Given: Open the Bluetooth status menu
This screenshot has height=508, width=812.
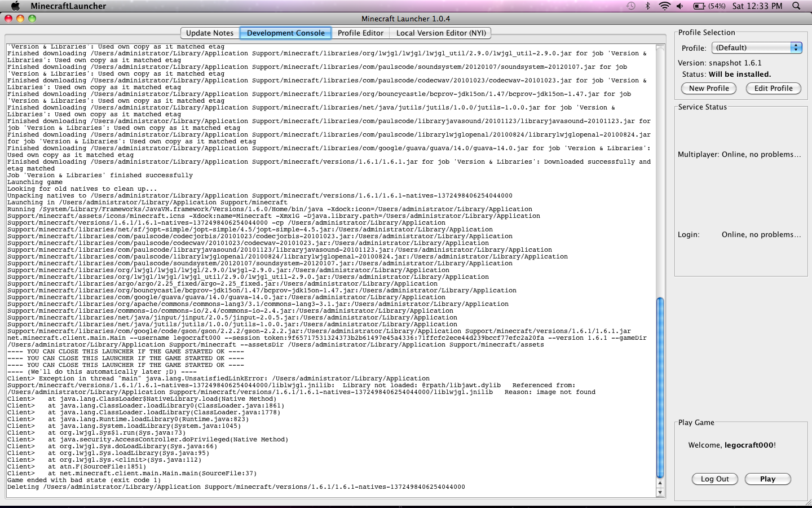Looking at the screenshot, I should pos(647,6).
